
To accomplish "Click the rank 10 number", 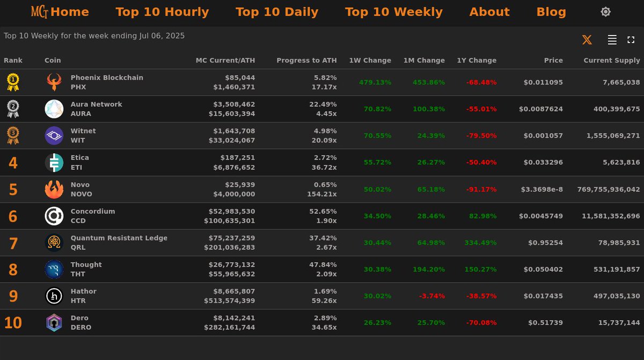I will tap(13, 323).
